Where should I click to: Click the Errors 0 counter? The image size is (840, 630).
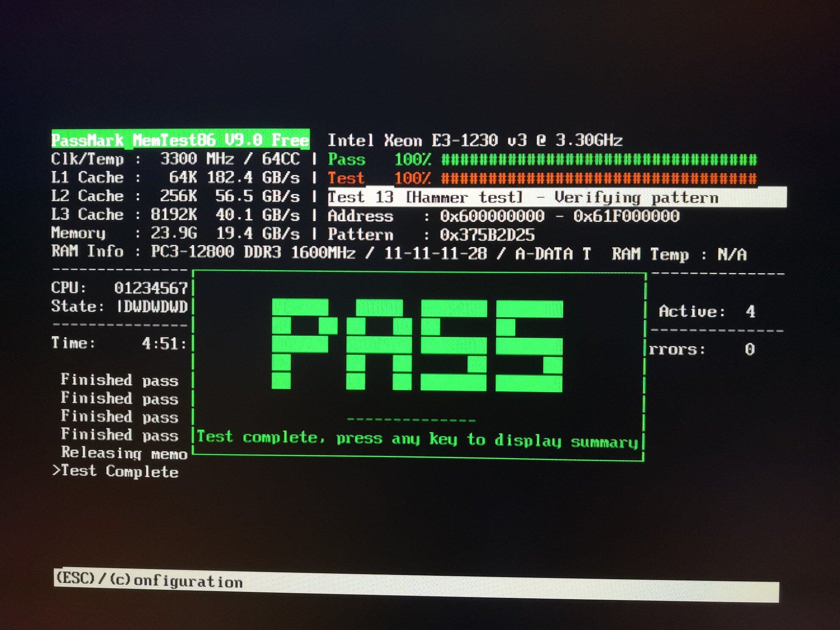click(702, 349)
